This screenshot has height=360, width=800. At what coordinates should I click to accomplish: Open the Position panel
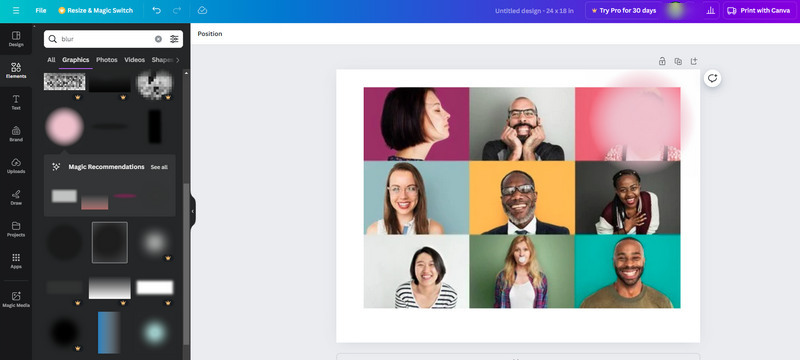(210, 34)
